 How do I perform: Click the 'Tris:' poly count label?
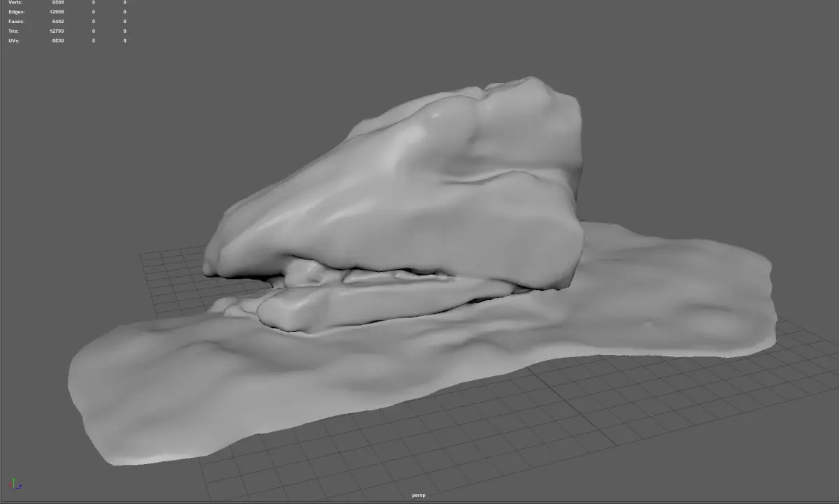[x=14, y=31]
